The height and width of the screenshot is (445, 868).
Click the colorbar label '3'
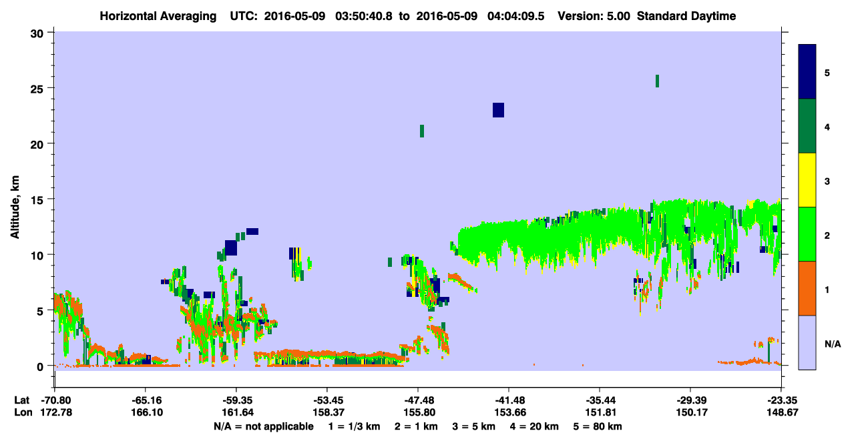pos(827,181)
